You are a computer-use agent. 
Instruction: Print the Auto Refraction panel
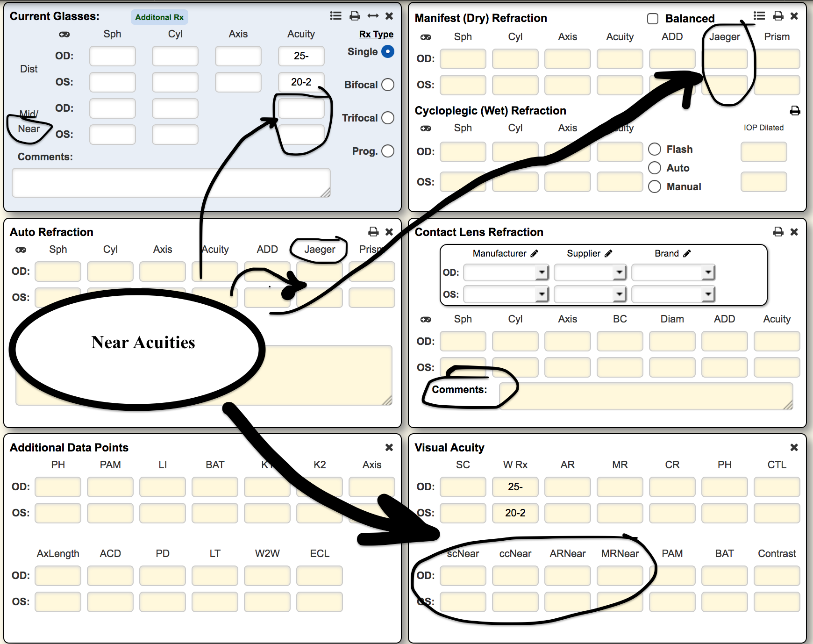click(373, 232)
